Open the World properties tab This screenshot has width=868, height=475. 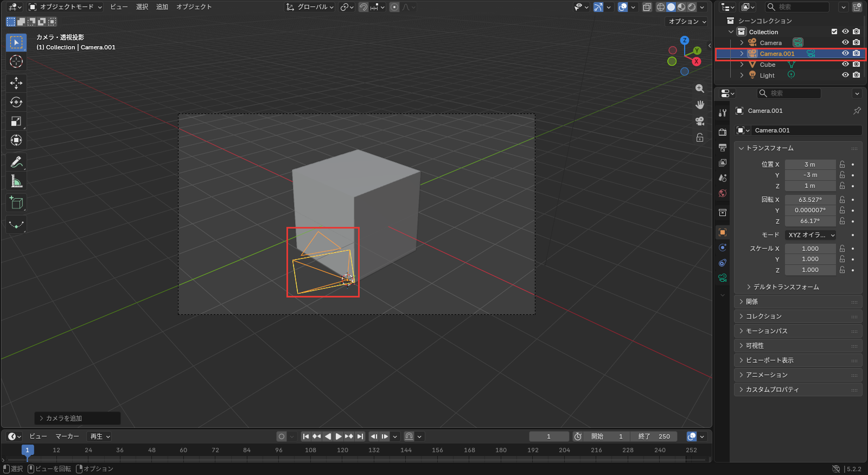point(723,193)
